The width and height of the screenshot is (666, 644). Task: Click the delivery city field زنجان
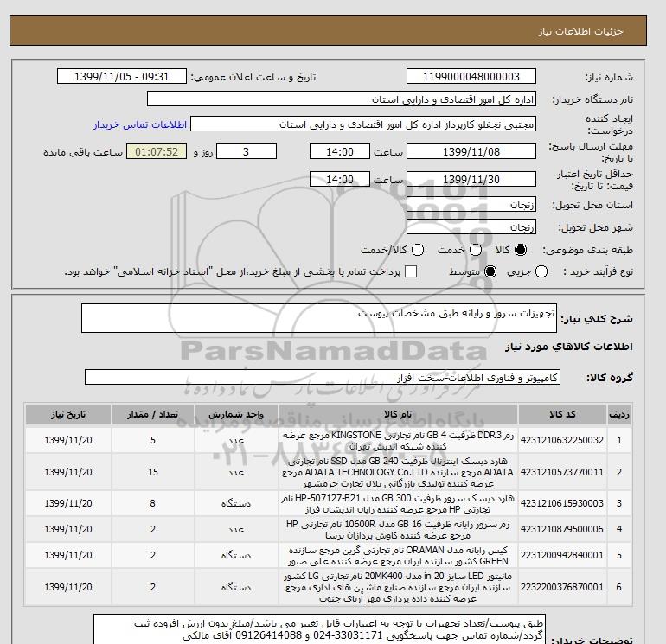pos(471,227)
